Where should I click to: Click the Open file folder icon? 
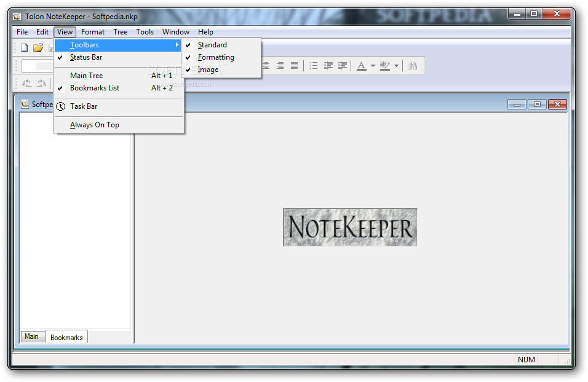(38, 47)
